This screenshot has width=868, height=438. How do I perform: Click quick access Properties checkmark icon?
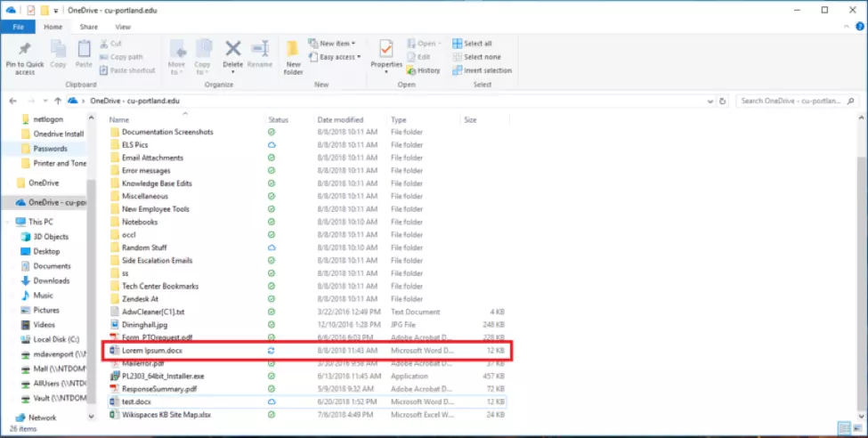[x=30, y=10]
